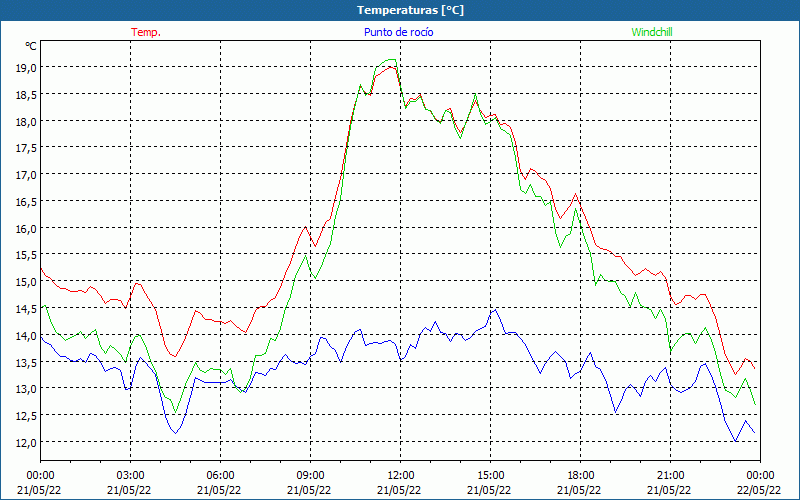Click the 16,5 y-axis value

(x=26, y=202)
